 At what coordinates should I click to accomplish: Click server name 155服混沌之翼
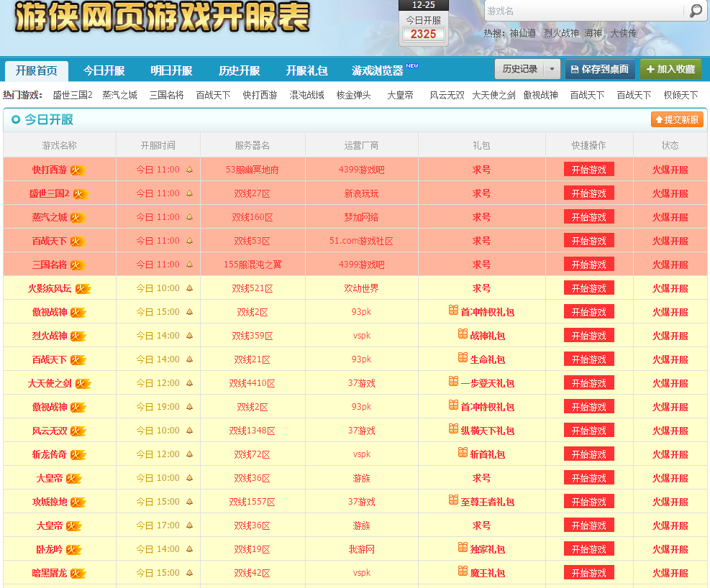[x=252, y=265]
